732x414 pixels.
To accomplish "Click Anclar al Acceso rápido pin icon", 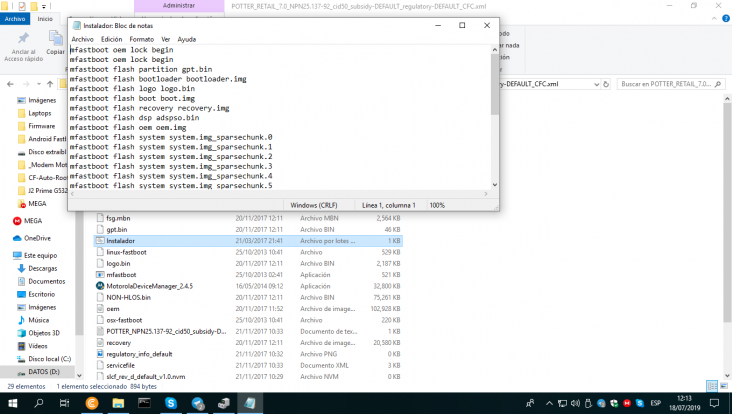I will [x=23, y=39].
